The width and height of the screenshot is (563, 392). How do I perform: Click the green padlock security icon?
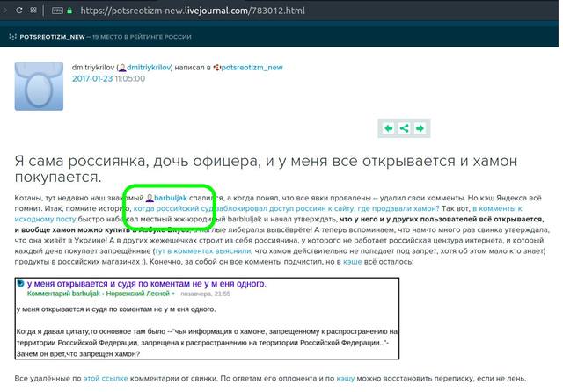click(x=69, y=11)
